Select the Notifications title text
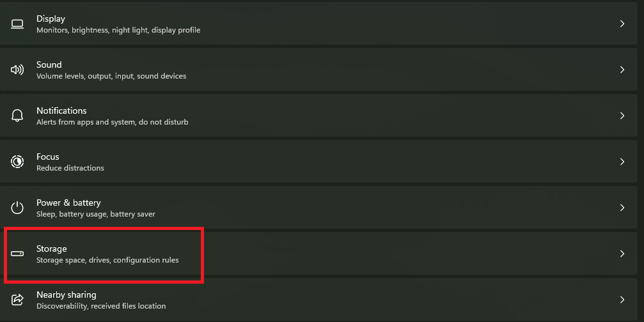The height and width of the screenshot is (322, 644). [61, 111]
